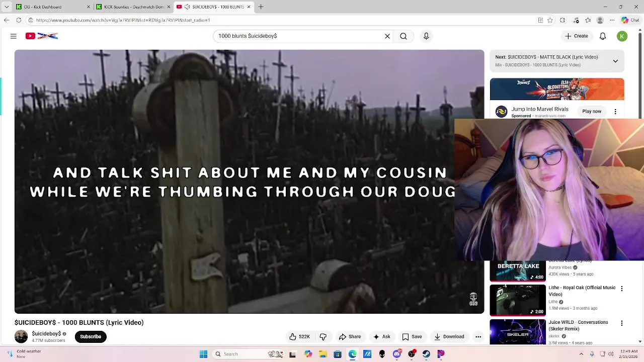Close the OG - Kick Dashboard tab
This screenshot has width=644, height=362.
tap(89, 7)
